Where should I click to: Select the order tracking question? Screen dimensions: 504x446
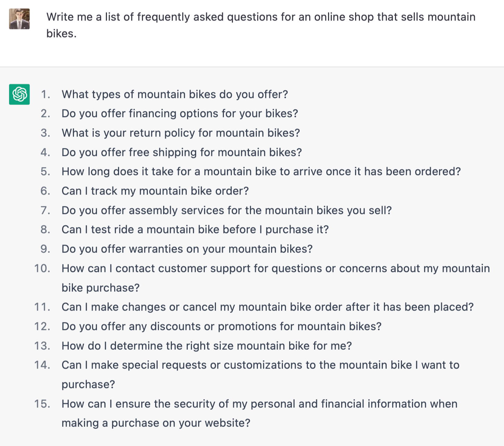pos(155,191)
